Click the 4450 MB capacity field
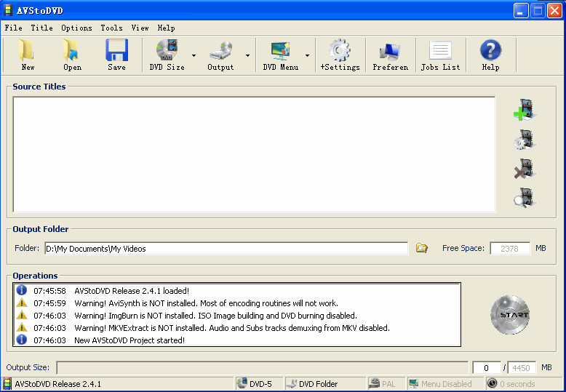The width and height of the screenshot is (566, 392). coord(522,368)
